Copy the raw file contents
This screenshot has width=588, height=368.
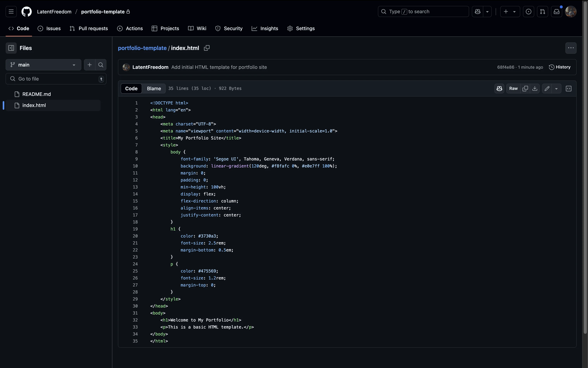click(x=525, y=88)
